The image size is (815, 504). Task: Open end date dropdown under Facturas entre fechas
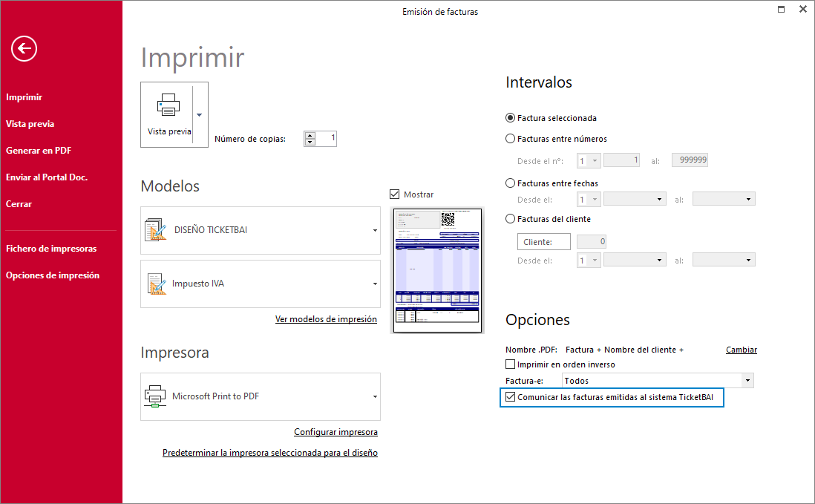click(x=748, y=199)
